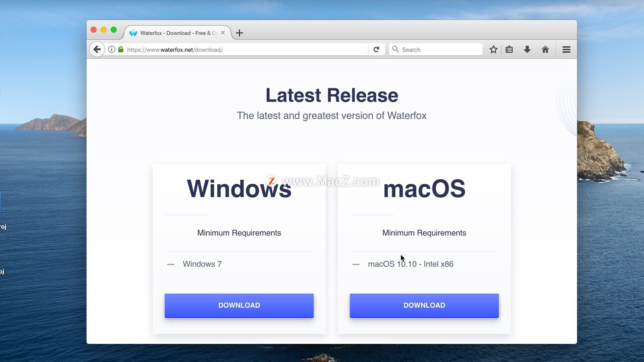This screenshot has height=362, width=644.
Task: Download Waterfox for macOS
Action: (424, 305)
